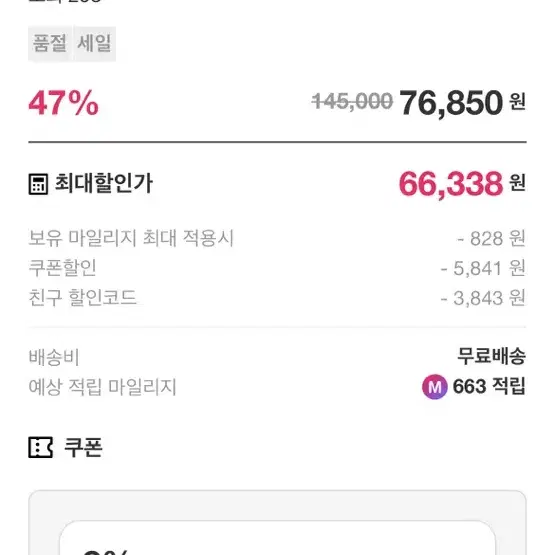
Task: Open the 쿠폰 section heading
Action: (x=83, y=447)
